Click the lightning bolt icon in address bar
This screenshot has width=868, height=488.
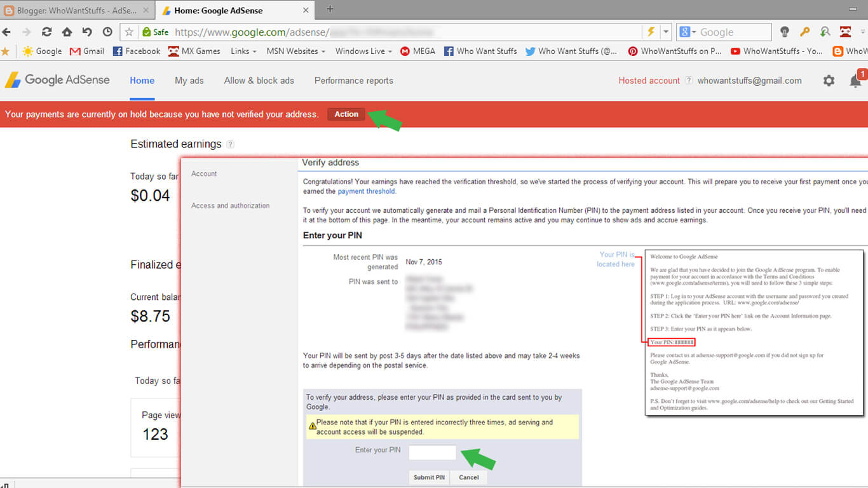(651, 32)
